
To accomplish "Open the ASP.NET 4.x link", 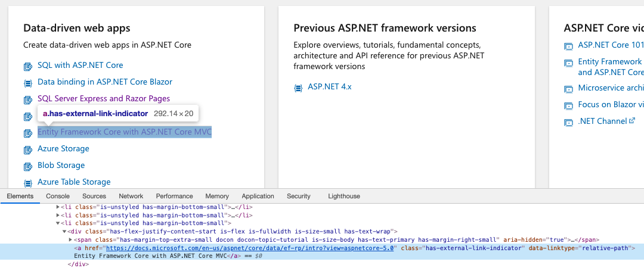I will [x=329, y=86].
